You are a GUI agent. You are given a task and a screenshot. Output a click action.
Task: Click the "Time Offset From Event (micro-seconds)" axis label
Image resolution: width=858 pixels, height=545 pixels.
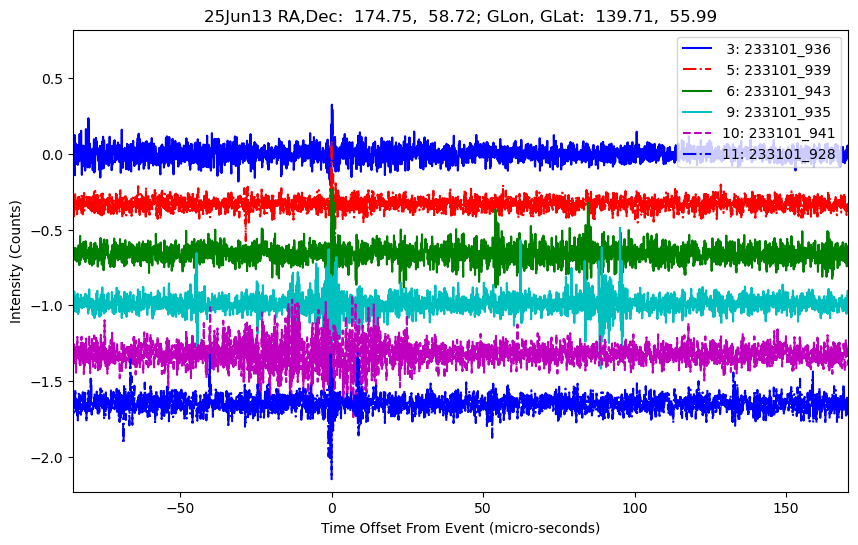460,529
